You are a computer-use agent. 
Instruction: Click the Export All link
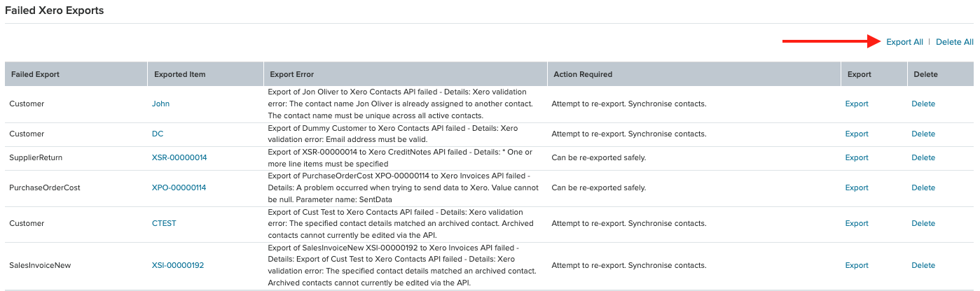[904, 42]
